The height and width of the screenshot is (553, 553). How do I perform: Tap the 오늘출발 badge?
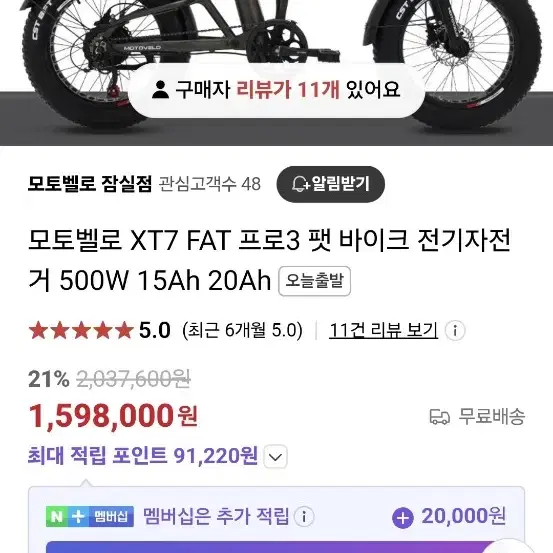(314, 281)
